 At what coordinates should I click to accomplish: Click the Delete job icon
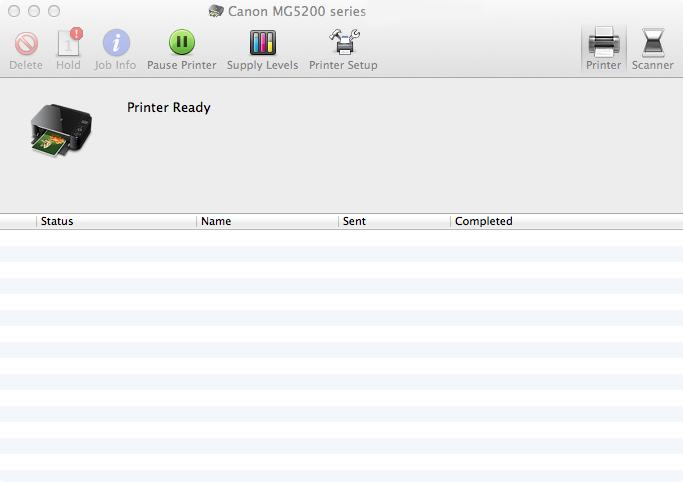26,43
